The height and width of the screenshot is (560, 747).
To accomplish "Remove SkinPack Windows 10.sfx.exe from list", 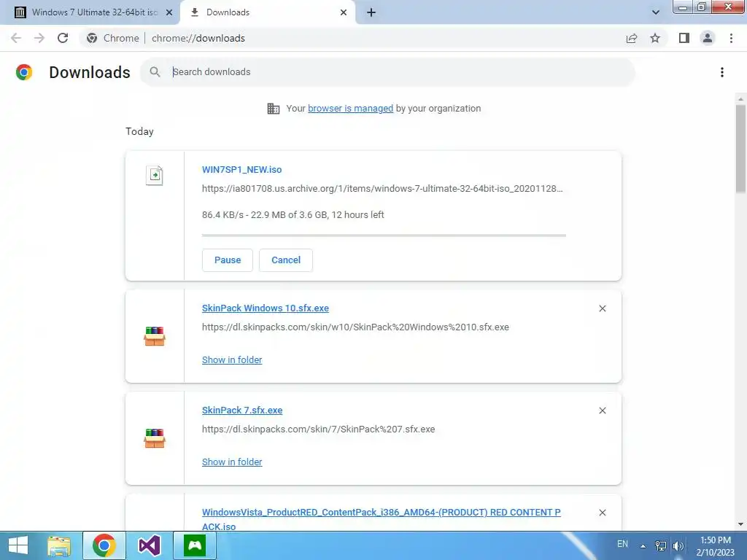I will [602, 308].
